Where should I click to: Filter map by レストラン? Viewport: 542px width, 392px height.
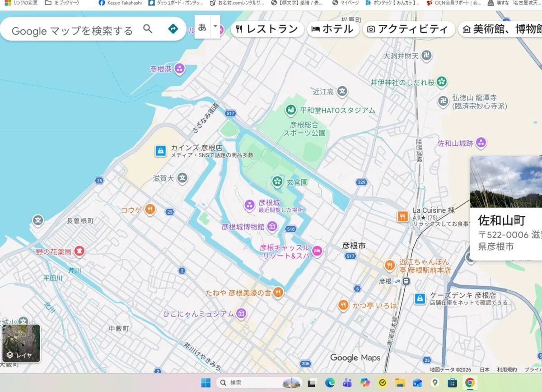267,29
